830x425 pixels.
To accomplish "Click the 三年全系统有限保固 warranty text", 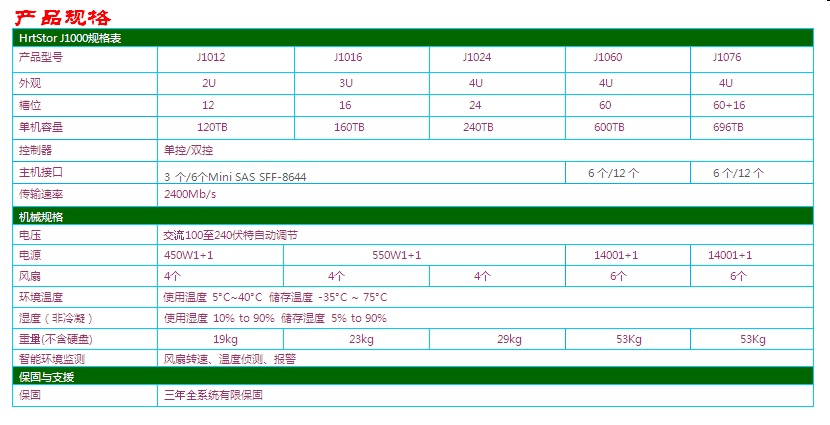I will click(213, 395).
